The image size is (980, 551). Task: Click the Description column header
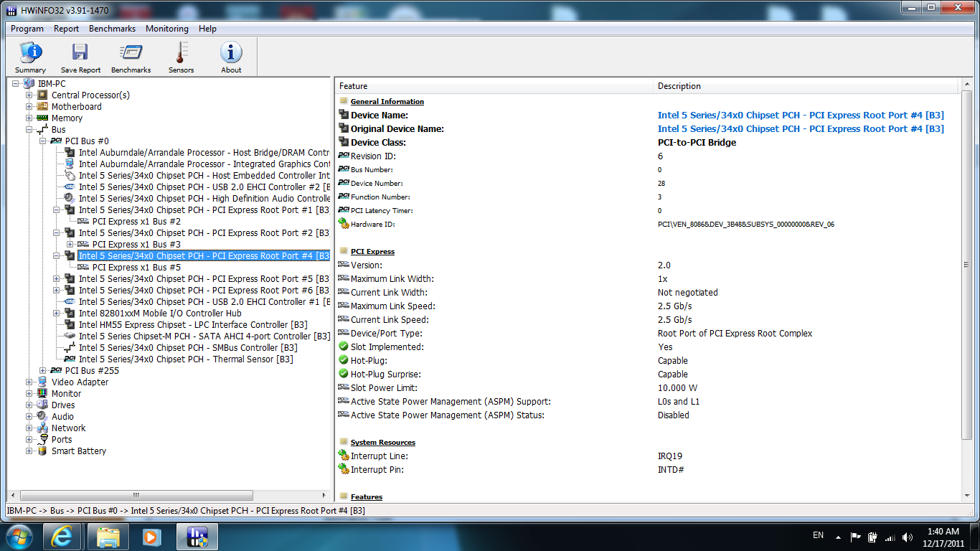point(806,86)
